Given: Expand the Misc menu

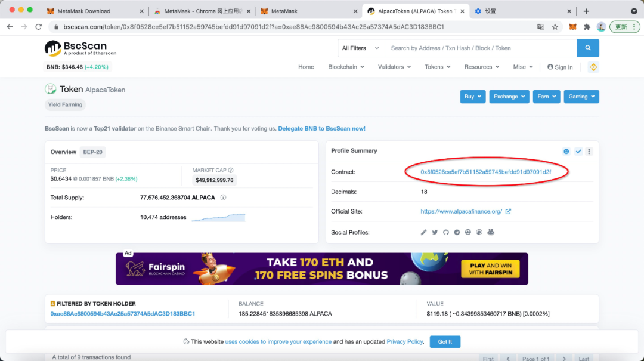Looking at the screenshot, I should pos(523,67).
